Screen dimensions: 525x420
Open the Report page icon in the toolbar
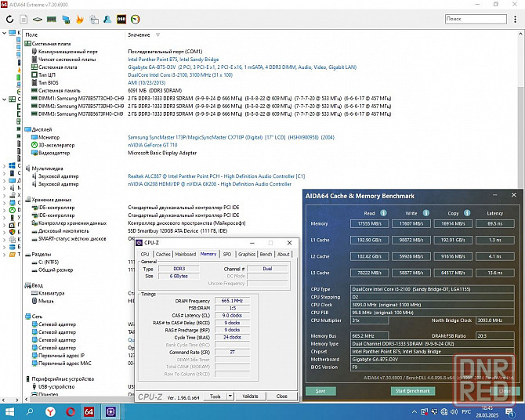24,20
